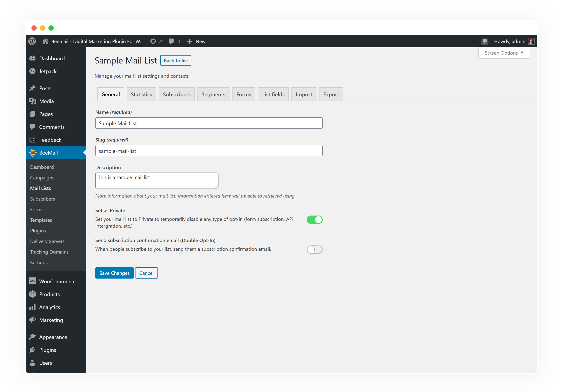Click the site home icon

(x=45, y=41)
